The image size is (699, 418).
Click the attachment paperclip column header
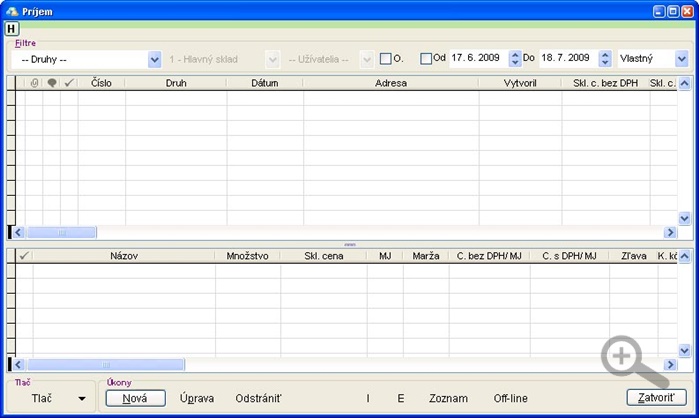(x=34, y=83)
